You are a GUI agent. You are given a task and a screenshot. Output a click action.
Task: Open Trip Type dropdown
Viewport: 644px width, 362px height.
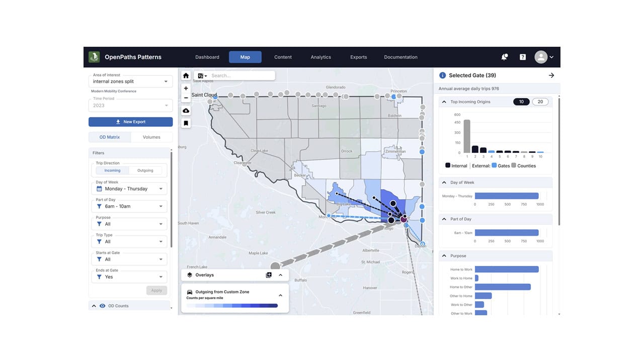click(130, 241)
